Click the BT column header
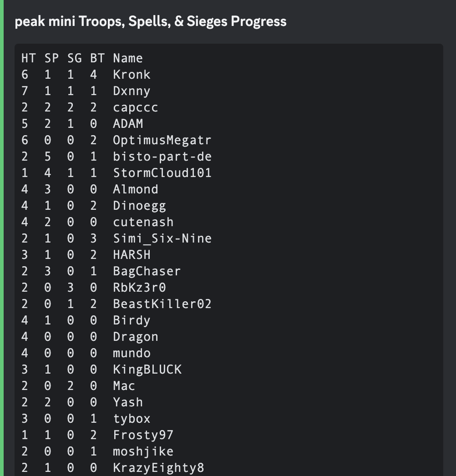 tap(97, 58)
